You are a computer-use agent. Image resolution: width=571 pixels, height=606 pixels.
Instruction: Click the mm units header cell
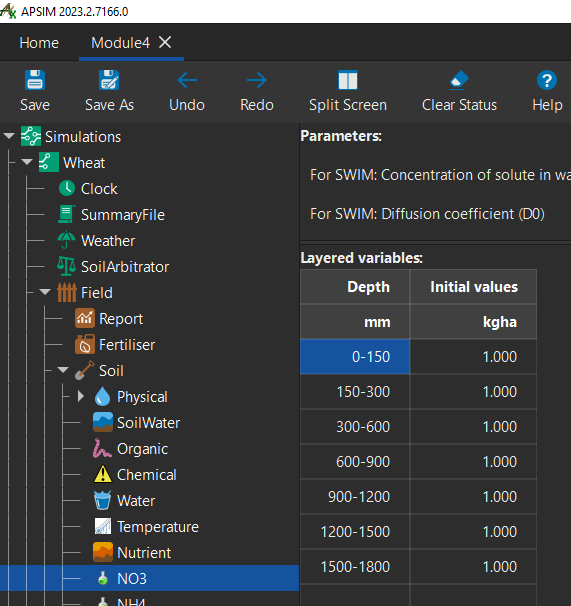point(355,322)
